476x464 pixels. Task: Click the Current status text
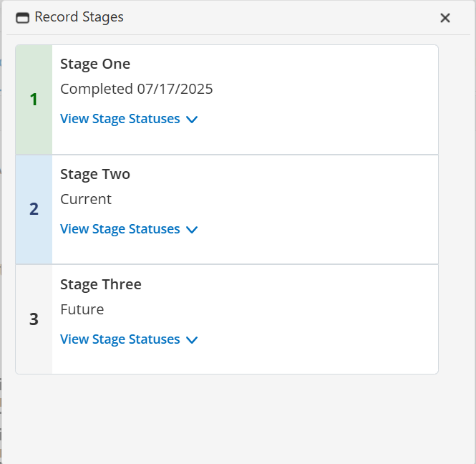[86, 199]
